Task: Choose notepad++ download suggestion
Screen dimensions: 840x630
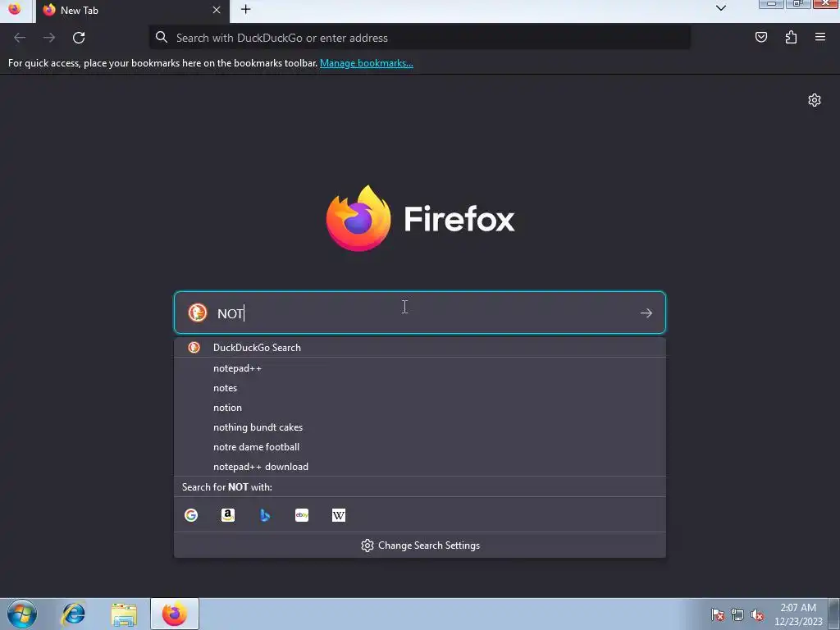Action: click(x=419, y=467)
